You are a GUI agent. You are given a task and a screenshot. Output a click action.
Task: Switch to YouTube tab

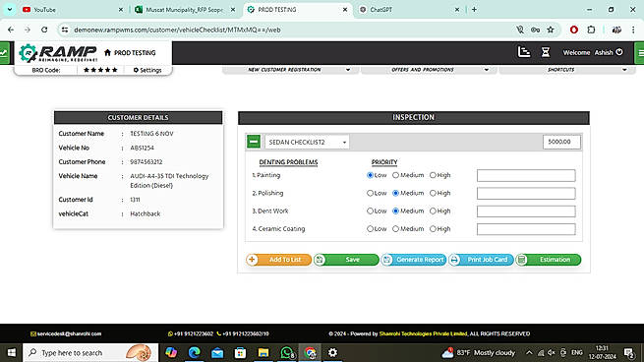[x=73, y=10]
